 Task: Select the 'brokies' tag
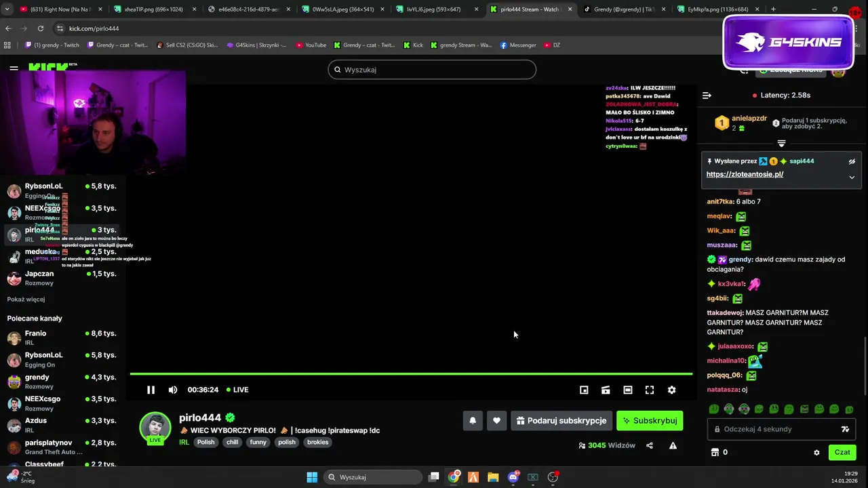(x=317, y=442)
